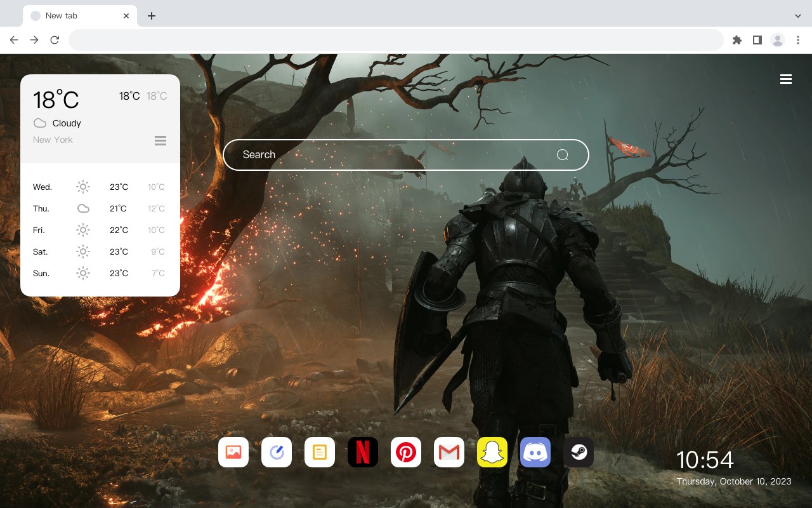Reload the current page
Image resolution: width=812 pixels, height=508 pixels.
point(55,40)
